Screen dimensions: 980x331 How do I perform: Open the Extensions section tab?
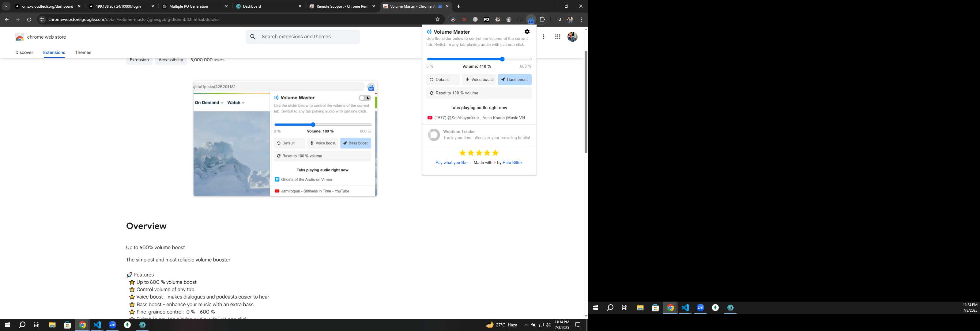click(x=54, y=53)
